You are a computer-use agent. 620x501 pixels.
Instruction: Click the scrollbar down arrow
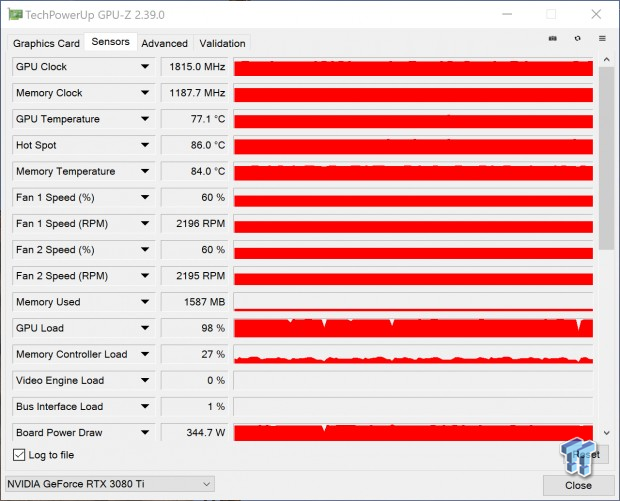[x=606, y=433]
